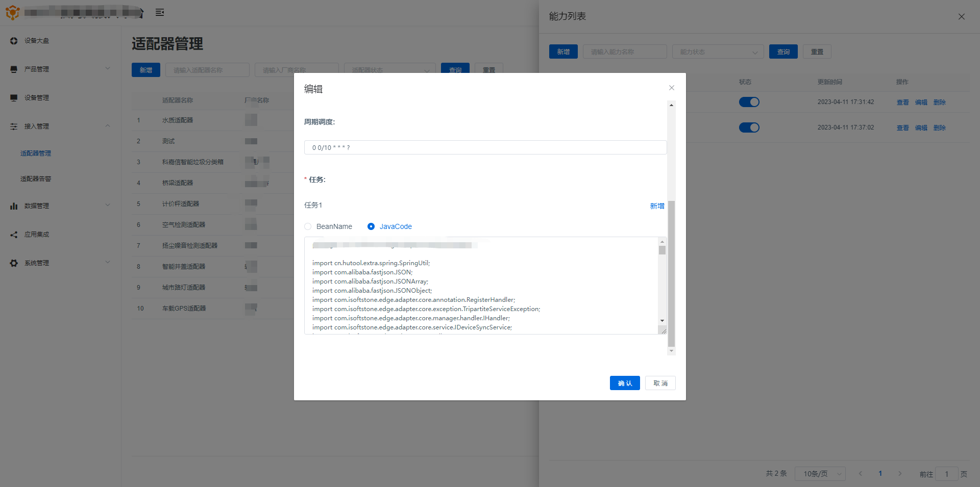The height and width of the screenshot is (487, 980).
Task: Close the 编辑 dialog with X
Action: (672, 88)
